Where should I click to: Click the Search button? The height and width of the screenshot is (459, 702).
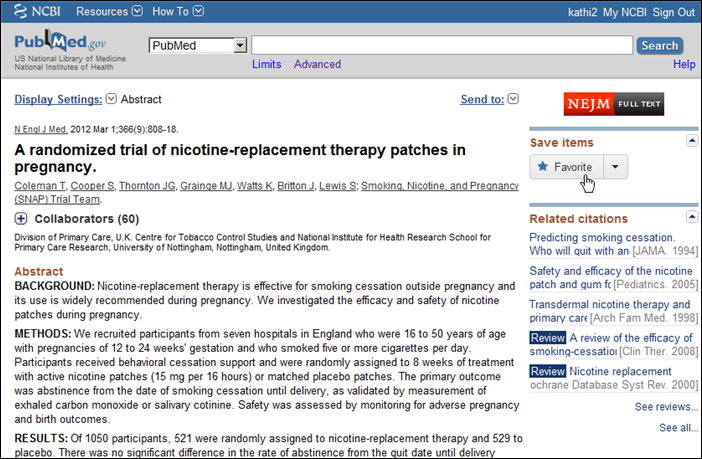click(x=659, y=46)
